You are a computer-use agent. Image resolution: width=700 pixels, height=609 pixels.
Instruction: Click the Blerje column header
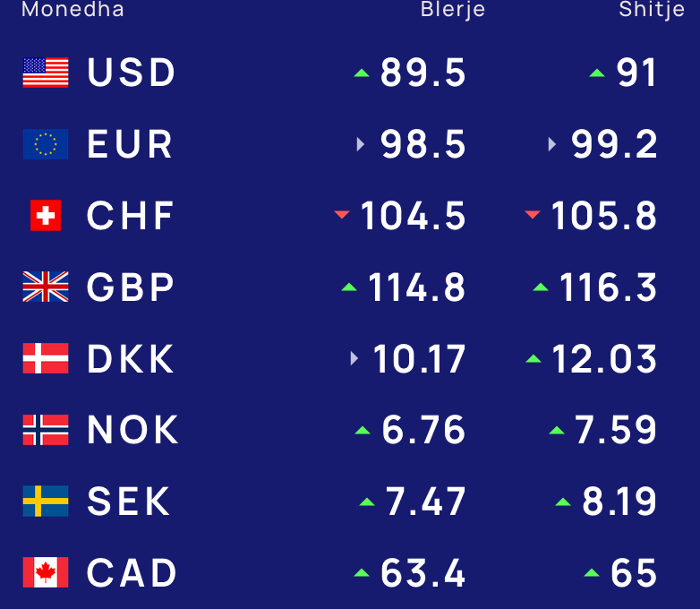(x=453, y=10)
